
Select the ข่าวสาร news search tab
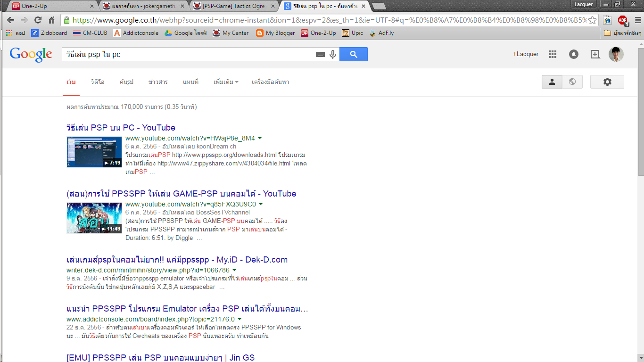[158, 82]
